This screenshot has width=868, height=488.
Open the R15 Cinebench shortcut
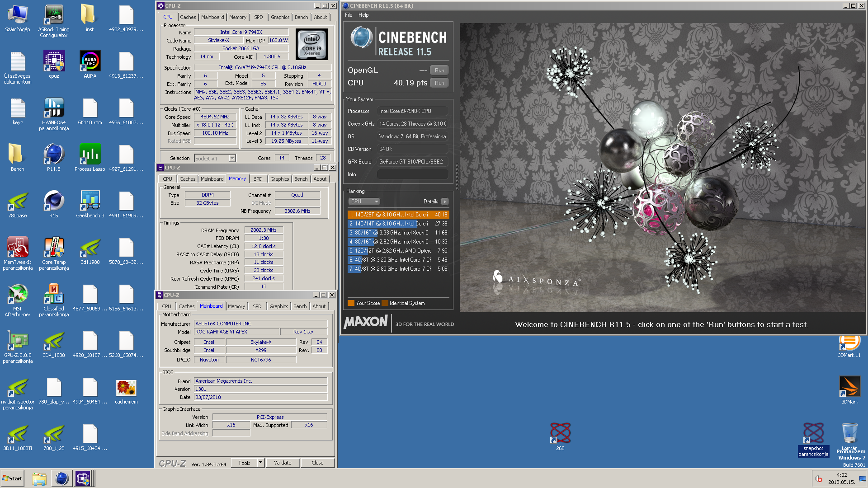[x=54, y=204]
